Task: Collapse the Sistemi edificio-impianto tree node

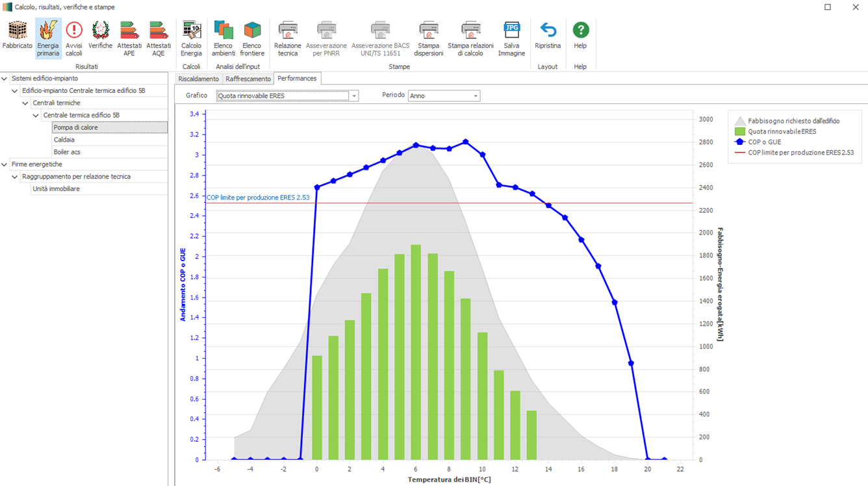Action: tap(5, 79)
